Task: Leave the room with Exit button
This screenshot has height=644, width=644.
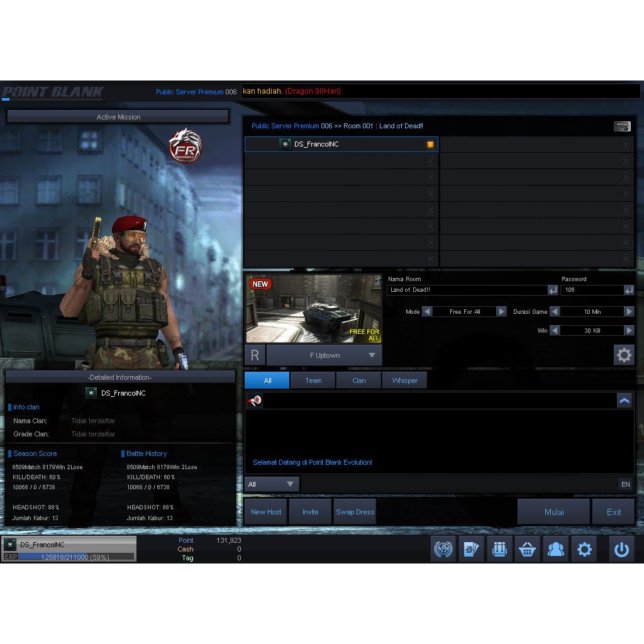Action: pos(614,512)
